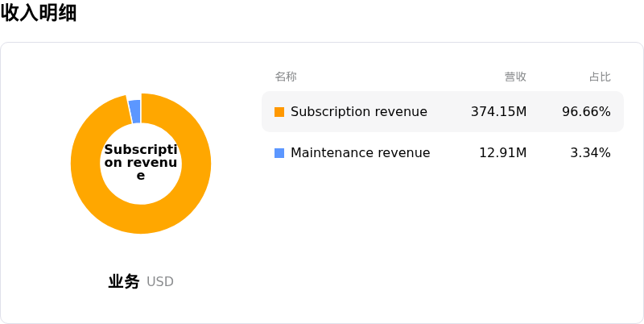
Task: Select the Subscription revenue table row
Action: click(x=443, y=112)
